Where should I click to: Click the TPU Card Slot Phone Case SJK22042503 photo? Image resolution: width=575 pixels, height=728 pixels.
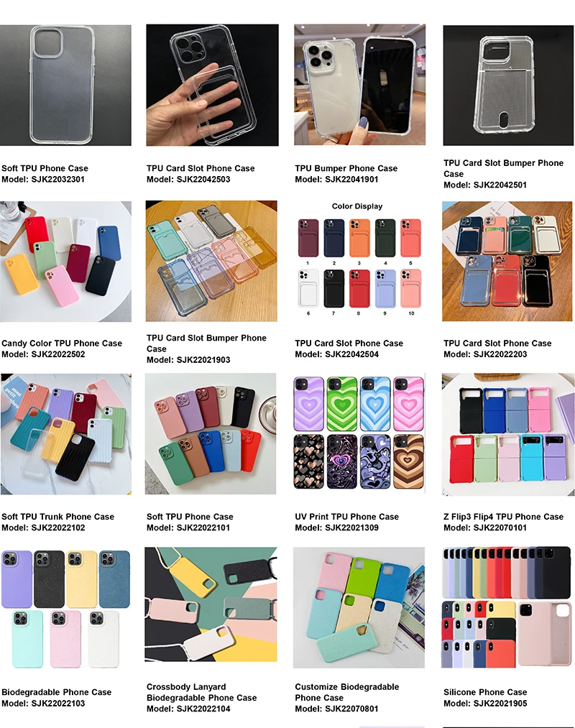tap(212, 85)
